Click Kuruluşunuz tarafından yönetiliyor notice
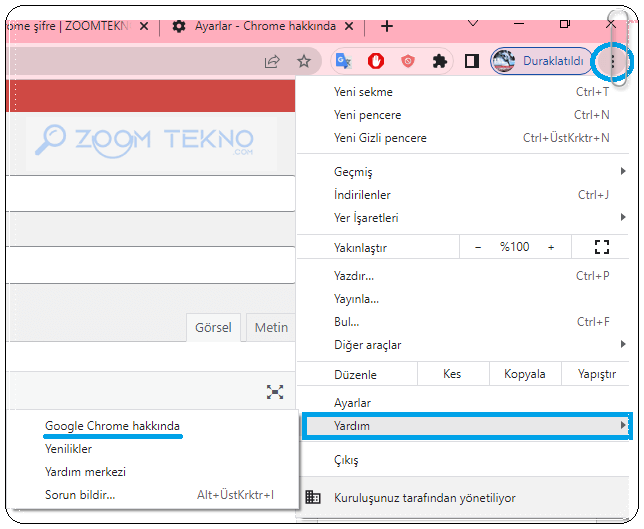The height and width of the screenshot is (529, 644). [x=463, y=498]
